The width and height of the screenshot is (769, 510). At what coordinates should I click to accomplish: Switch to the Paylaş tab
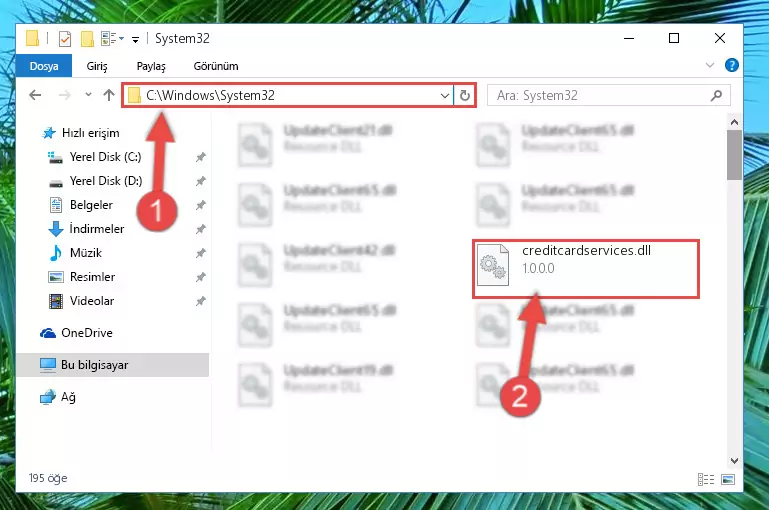point(151,66)
